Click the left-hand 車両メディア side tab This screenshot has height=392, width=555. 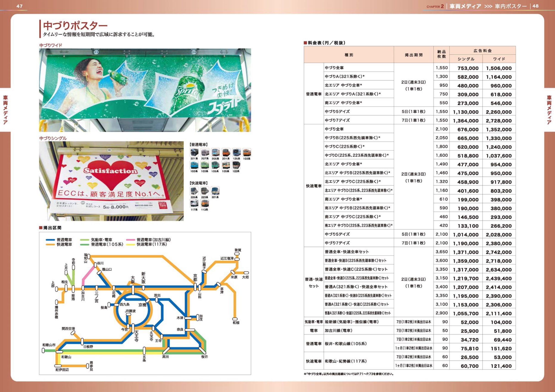(x=5, y=110)
